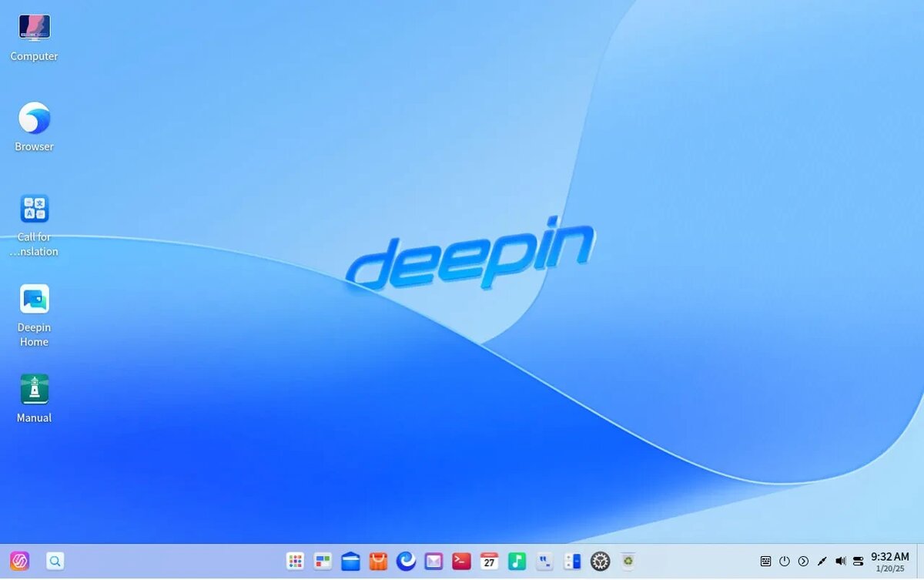
Task: Open the Manual desktop icon
Action: 34,389
